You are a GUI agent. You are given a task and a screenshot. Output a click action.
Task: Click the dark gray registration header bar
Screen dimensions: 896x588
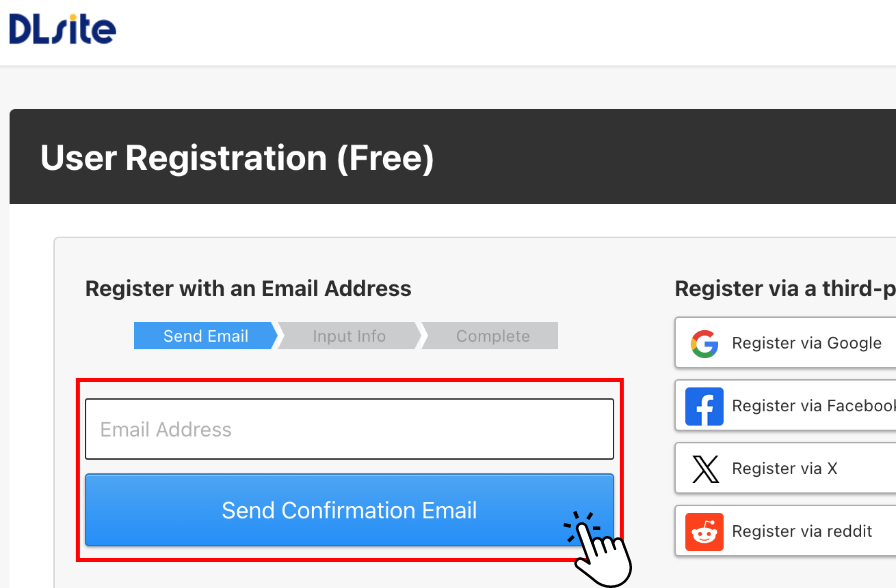650,157
